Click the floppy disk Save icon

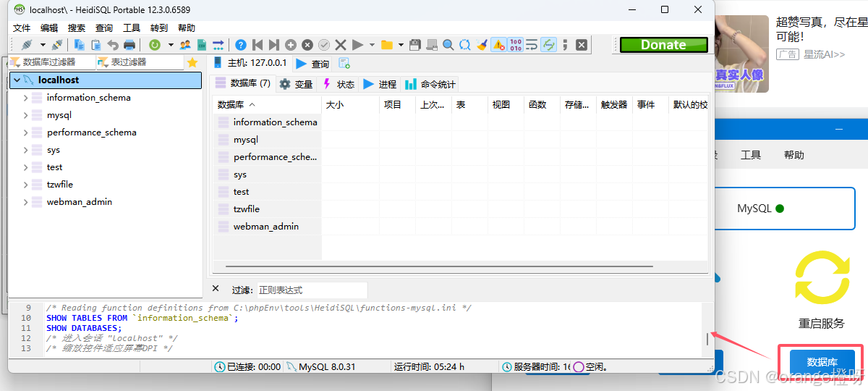415,45
